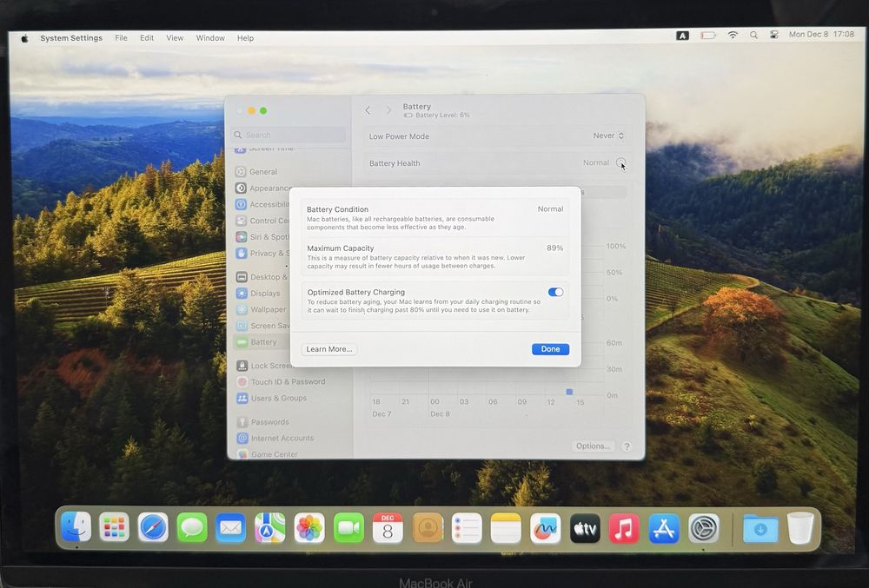Image resolution: width=869 pixels, height=588 pixels.
Task: Open Finder from the Dock
Action: click(76, 527)
